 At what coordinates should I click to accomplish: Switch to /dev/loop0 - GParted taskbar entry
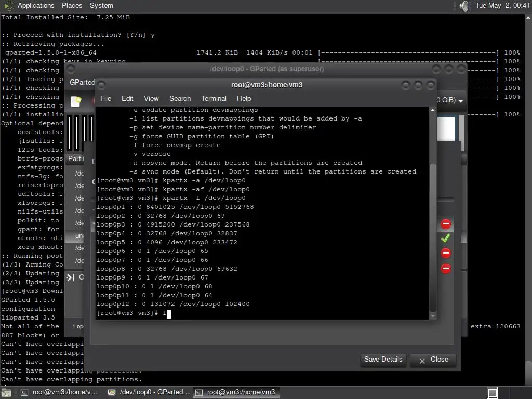pyautogui.click(x=149, y=392)
